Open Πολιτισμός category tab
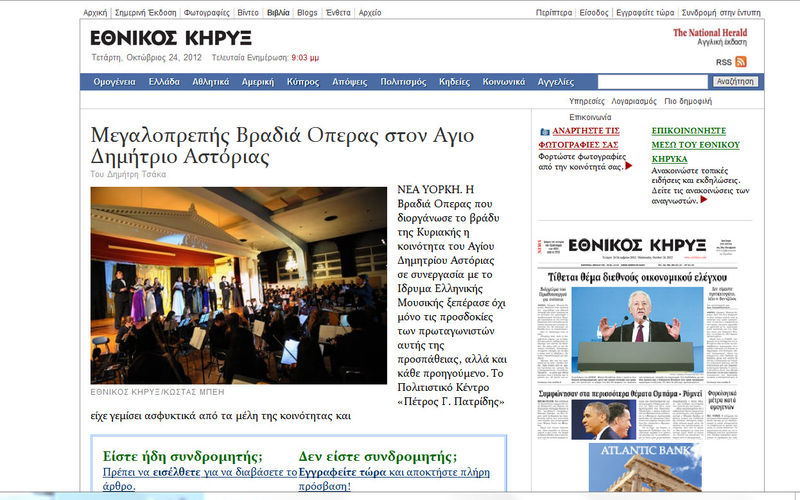This screenshot has width=800, height=500. point(403,82)
